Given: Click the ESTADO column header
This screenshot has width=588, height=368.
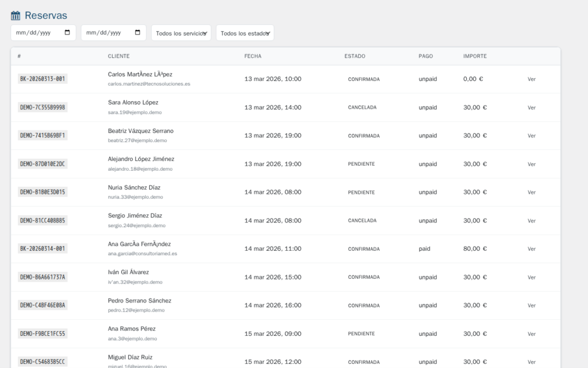Looking at the screenshot, I should tap(354, 56).
